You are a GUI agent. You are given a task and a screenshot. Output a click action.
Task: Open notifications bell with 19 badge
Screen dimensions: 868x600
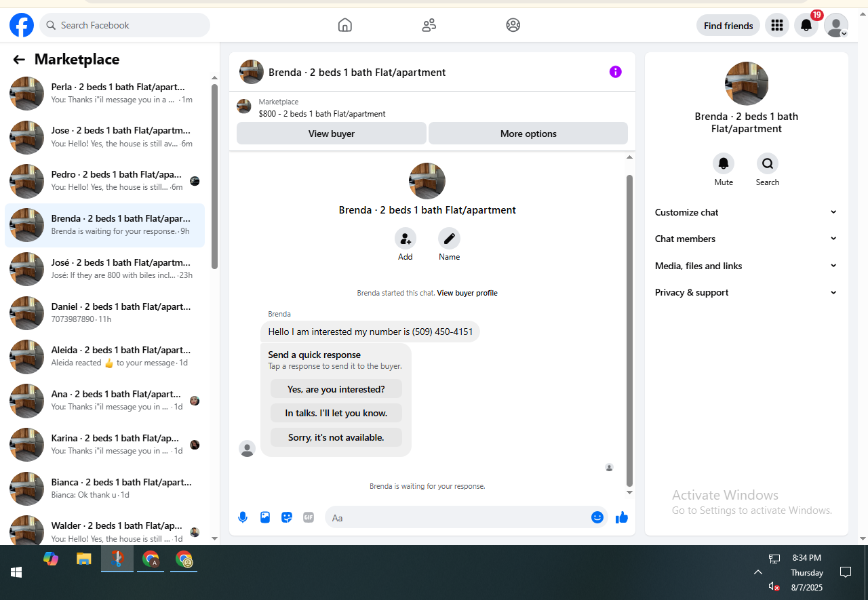pos(806,26)
